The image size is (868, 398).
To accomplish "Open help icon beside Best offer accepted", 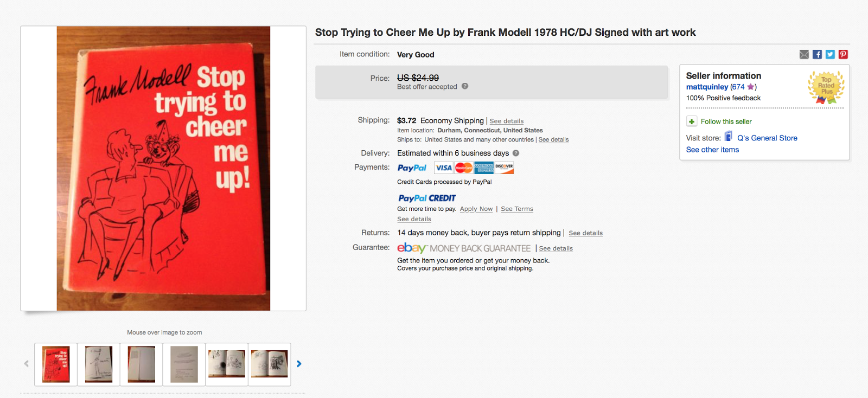I will coord(465,86).
